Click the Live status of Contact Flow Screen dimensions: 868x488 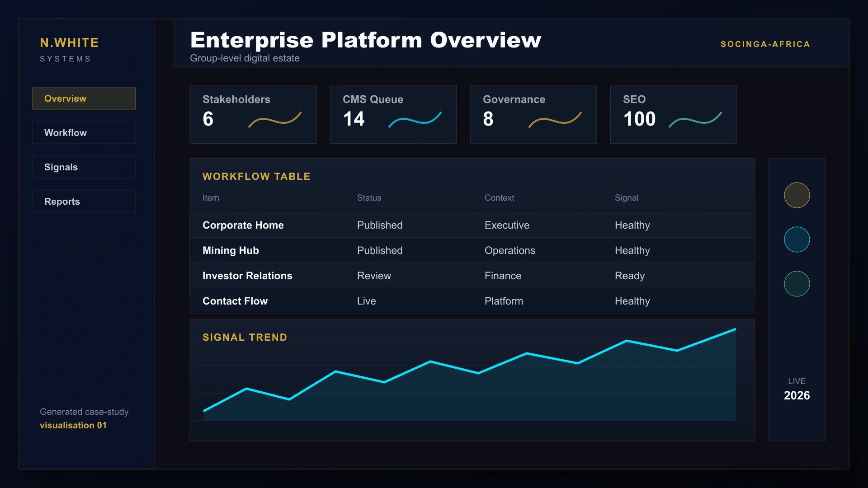367,301
